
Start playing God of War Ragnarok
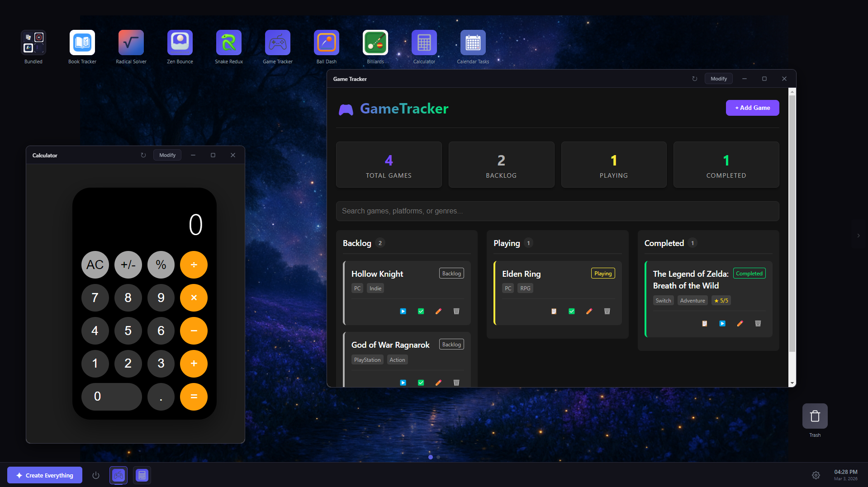[403, 383]
